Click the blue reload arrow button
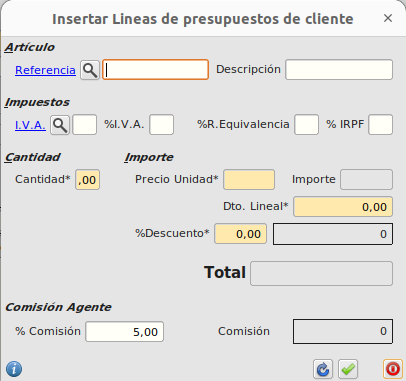Screen dimensions: 406x381 tap(323, 369)
